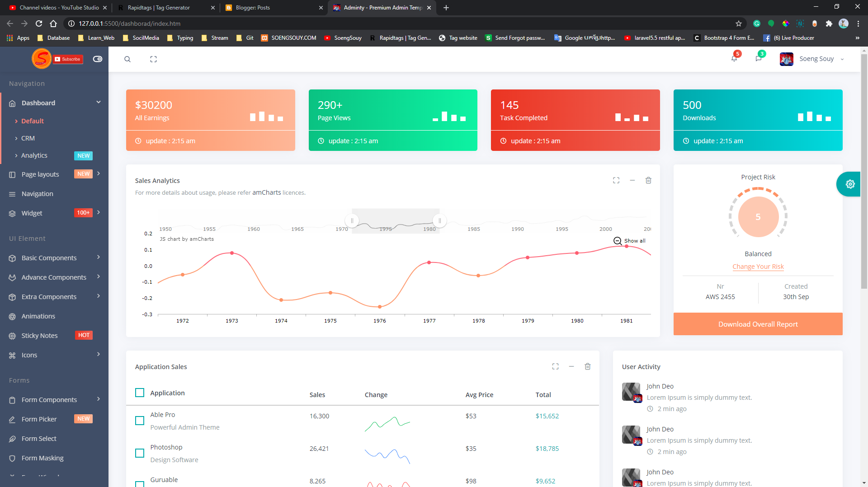Screen dimensions: 868x487
Task: Open a new browser tab
Action: click(446, 8)
